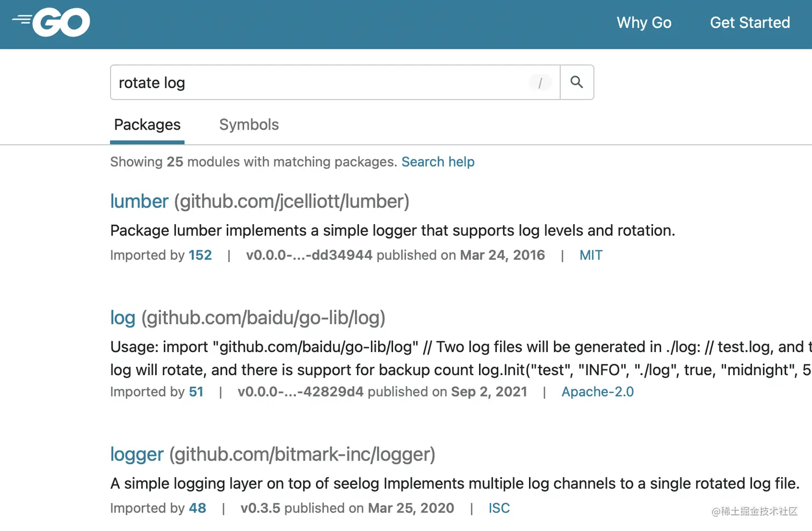Click logger's imported by 48 count
This screenshot has width=812, height=531.
[x=197, y=508]
